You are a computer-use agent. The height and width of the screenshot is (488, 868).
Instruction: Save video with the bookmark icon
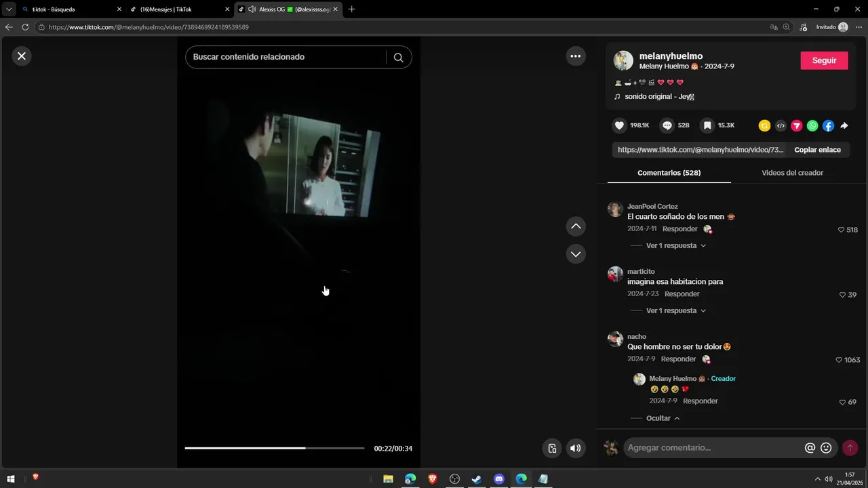click(707, 125)
